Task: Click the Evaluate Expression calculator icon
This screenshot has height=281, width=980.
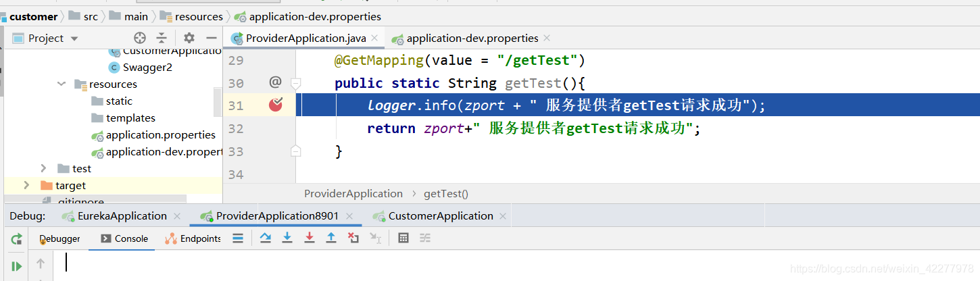Action: tap(403, 238)
